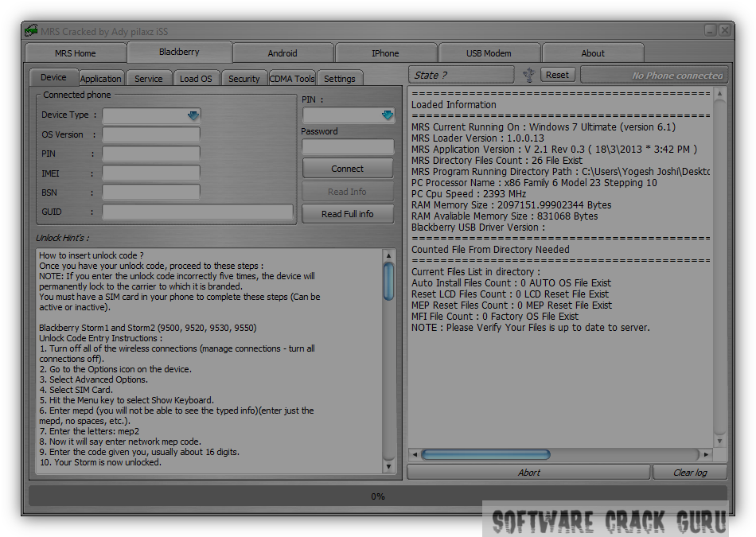The width and height of the screenshot is (756, 537).
Task: Click the PIN field under Connected phone
Action: 151,154
